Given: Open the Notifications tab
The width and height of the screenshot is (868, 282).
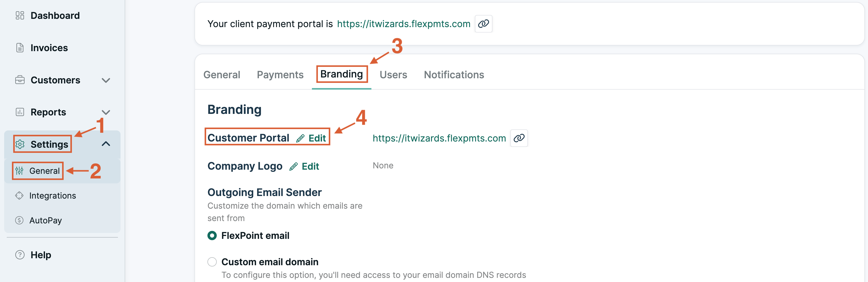Looking at the screenshot, I should (x=454, y=74).
